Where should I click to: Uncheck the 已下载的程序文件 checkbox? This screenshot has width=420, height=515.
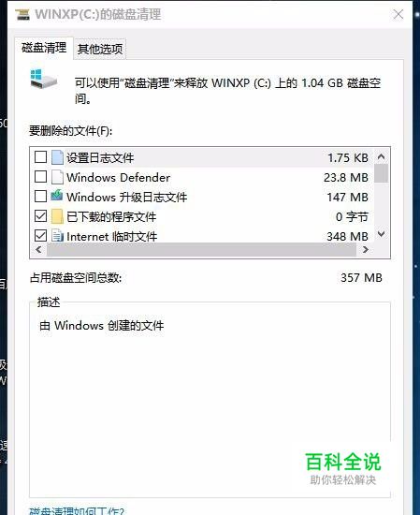[x=40, y=216]
